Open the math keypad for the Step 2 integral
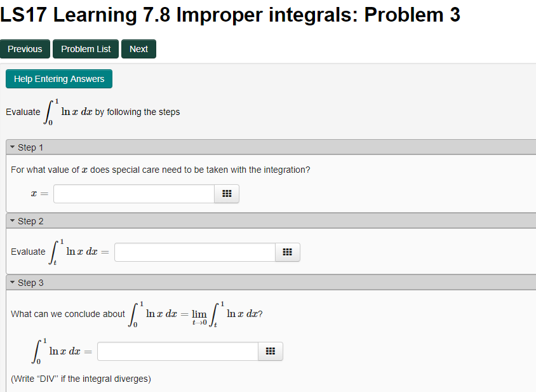536x392 pixels. [287, 252]
